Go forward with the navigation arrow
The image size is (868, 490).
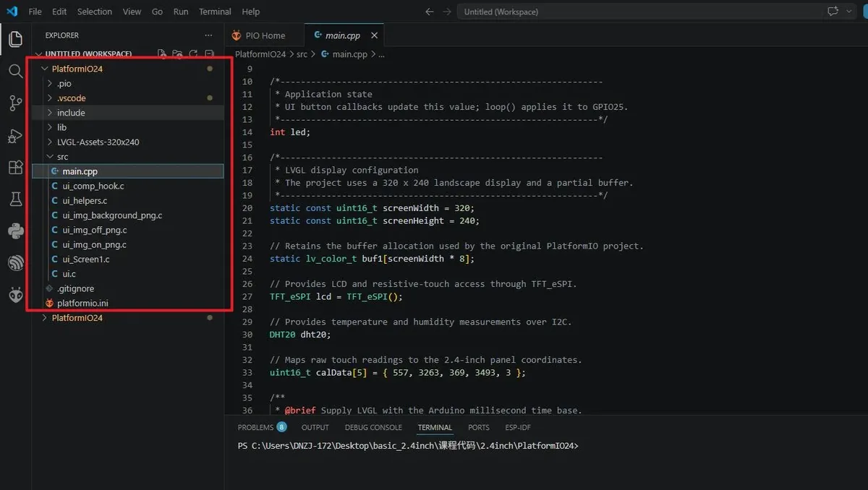(x=447, y=12)
